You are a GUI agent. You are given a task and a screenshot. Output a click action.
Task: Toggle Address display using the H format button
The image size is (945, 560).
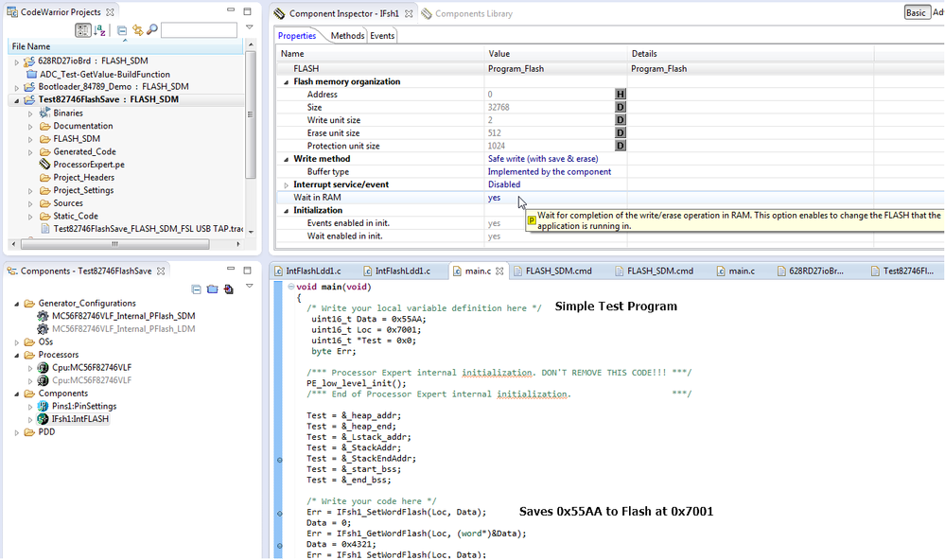pyautogui.click(x=621, y=94)
